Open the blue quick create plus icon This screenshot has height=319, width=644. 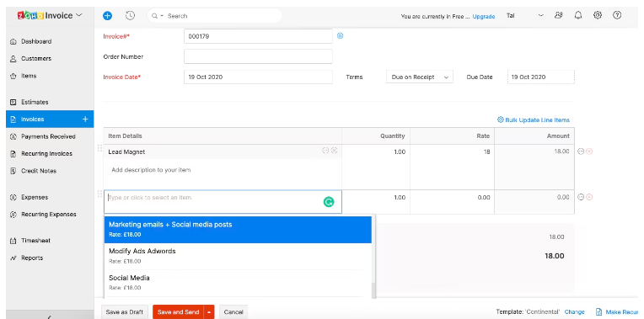coord(107,16)
